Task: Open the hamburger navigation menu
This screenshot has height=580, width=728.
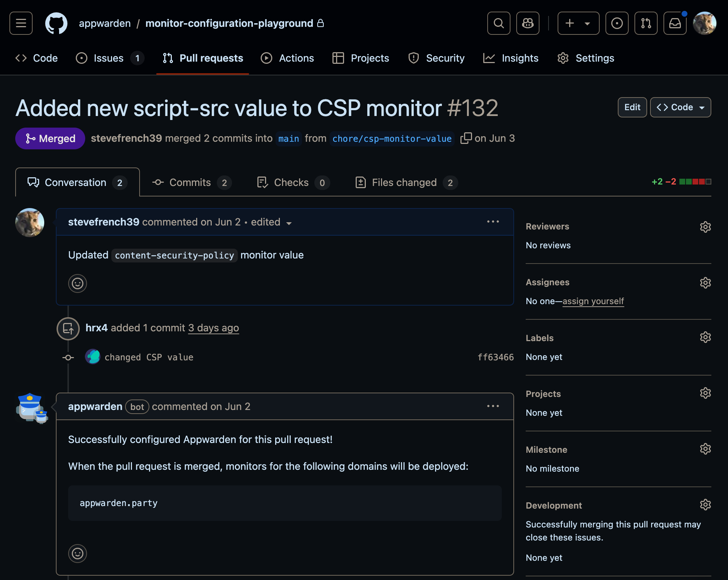Action: [21, 23]
